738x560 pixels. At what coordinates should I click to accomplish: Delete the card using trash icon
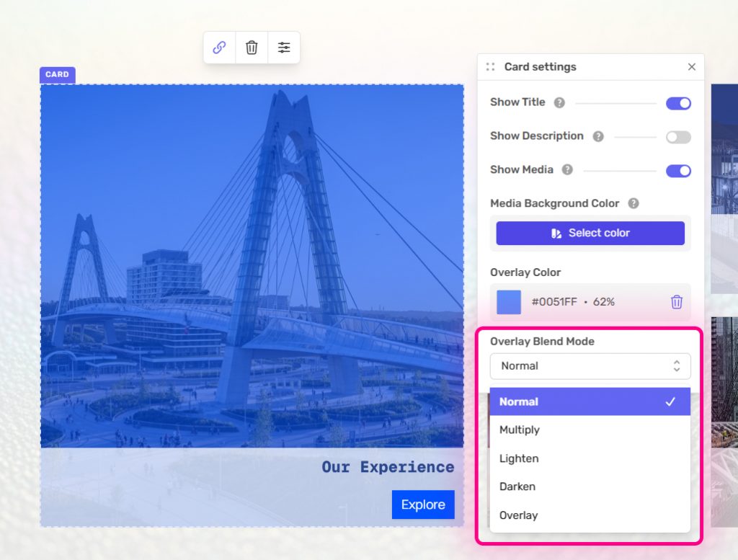coord(252,48)
